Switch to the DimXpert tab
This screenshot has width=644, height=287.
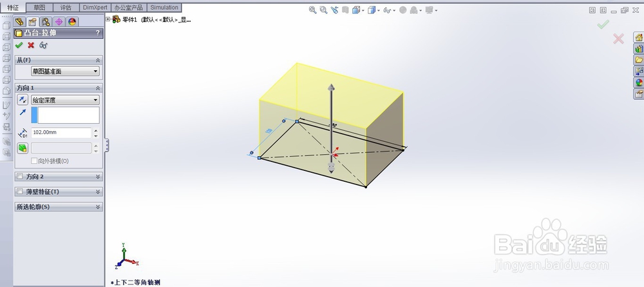(x=95, y=7)
